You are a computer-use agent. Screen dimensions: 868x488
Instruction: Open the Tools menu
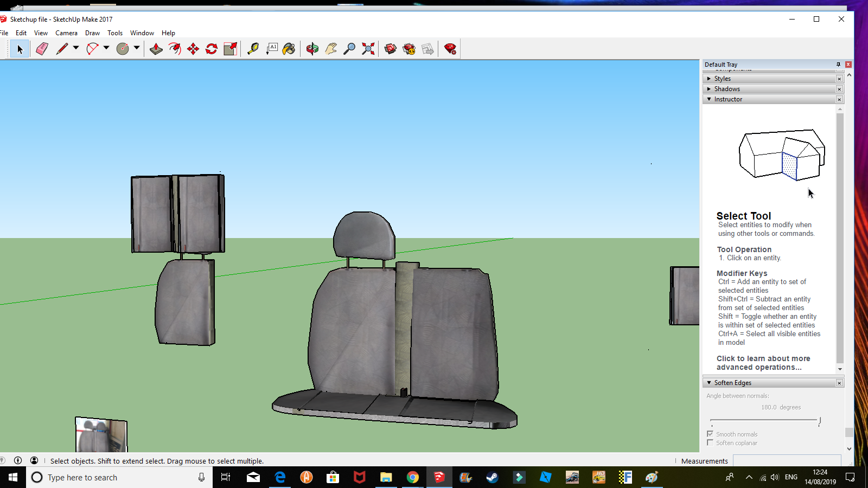[115, 33]
